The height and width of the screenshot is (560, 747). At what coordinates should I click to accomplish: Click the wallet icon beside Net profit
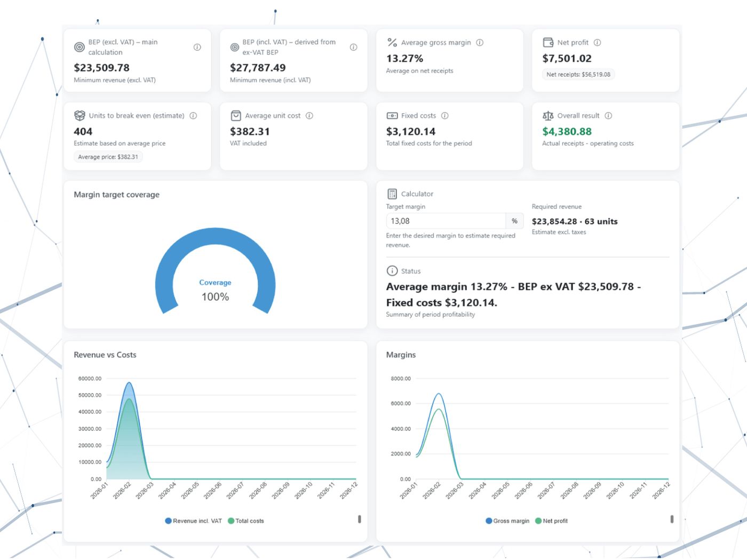pos(548,42)
